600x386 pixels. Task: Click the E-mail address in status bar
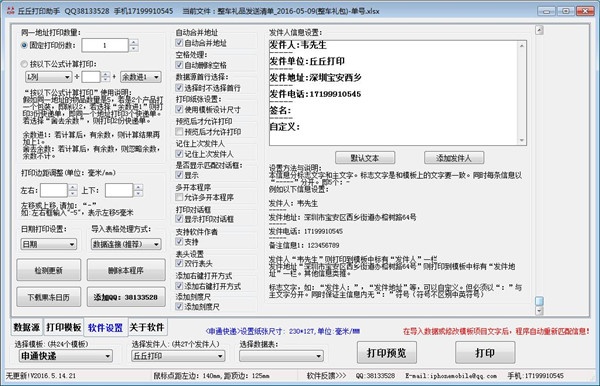tap(451, 376)
